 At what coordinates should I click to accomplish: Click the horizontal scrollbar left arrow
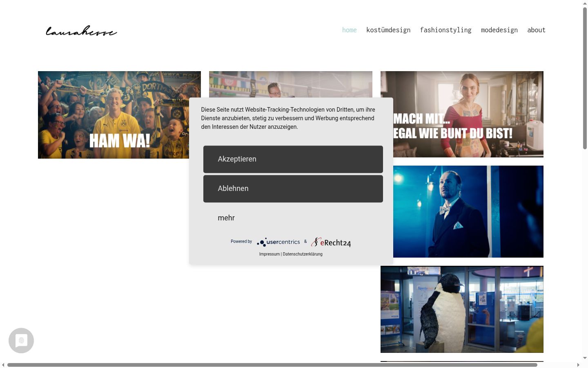[3, 365]
